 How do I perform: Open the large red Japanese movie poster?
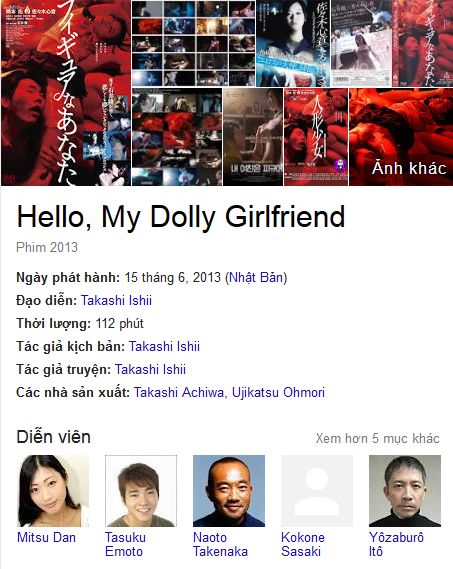(x=66, y=93)
